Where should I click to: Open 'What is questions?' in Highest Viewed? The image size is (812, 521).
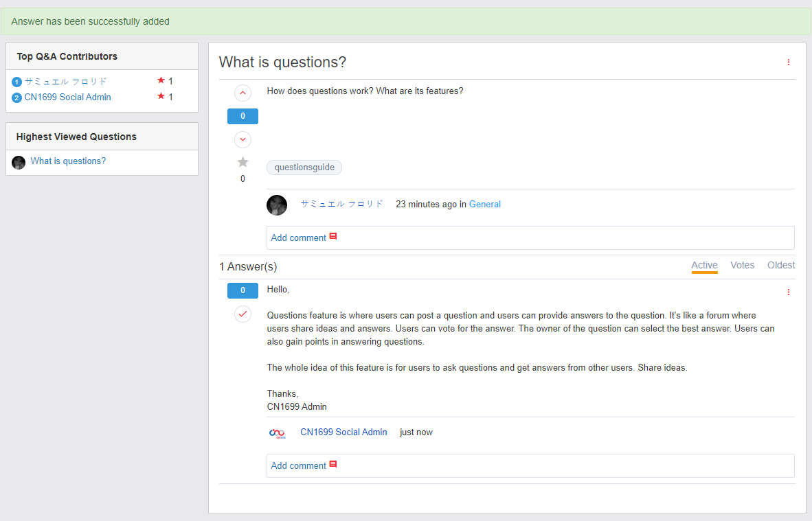pyautogui.click(x=68, y=161)
